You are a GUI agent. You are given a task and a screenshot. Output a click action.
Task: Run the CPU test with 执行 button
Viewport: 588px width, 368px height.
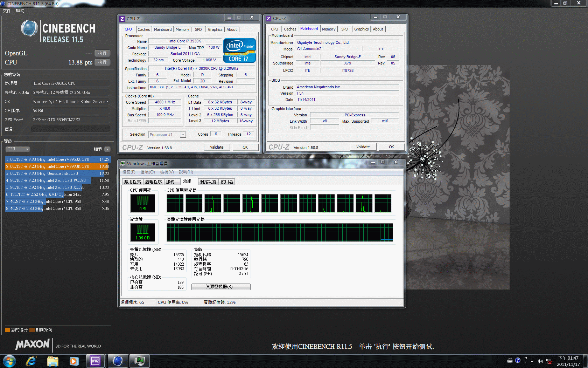tap(102, 62)
